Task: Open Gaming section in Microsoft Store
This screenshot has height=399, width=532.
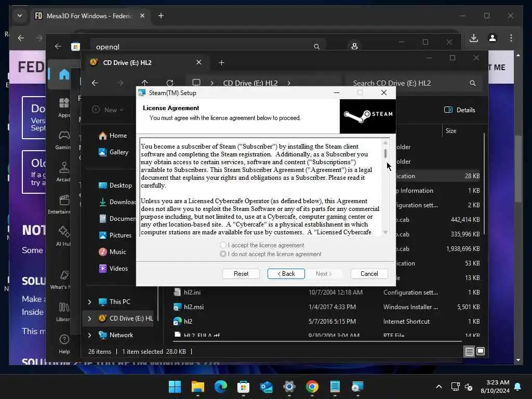Action: 63,140
